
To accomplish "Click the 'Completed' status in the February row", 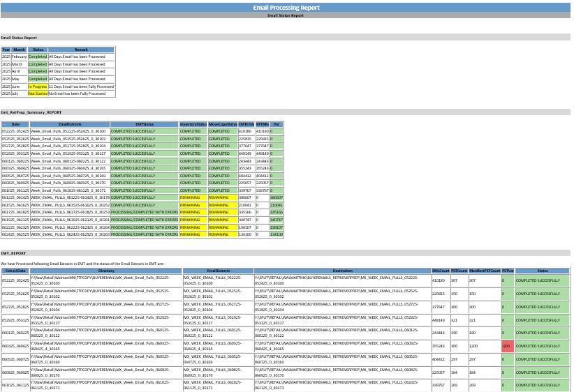I will coord(38,56).
